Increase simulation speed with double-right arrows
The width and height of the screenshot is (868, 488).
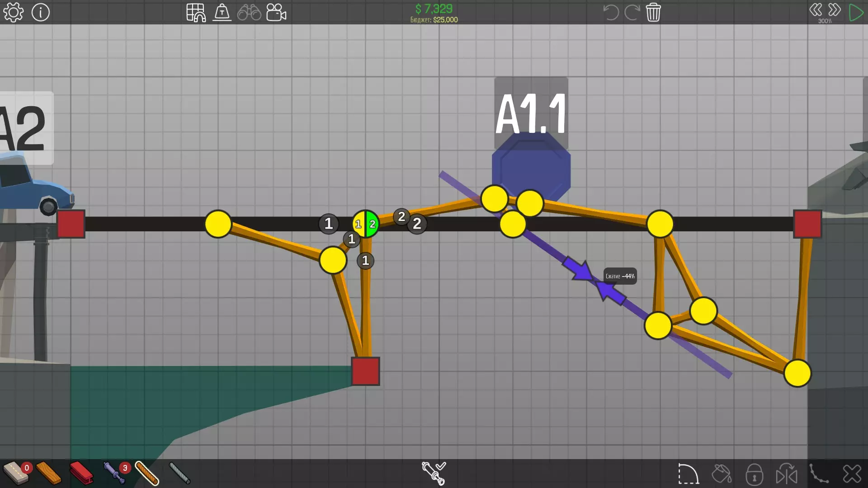[x=834, y=9]
